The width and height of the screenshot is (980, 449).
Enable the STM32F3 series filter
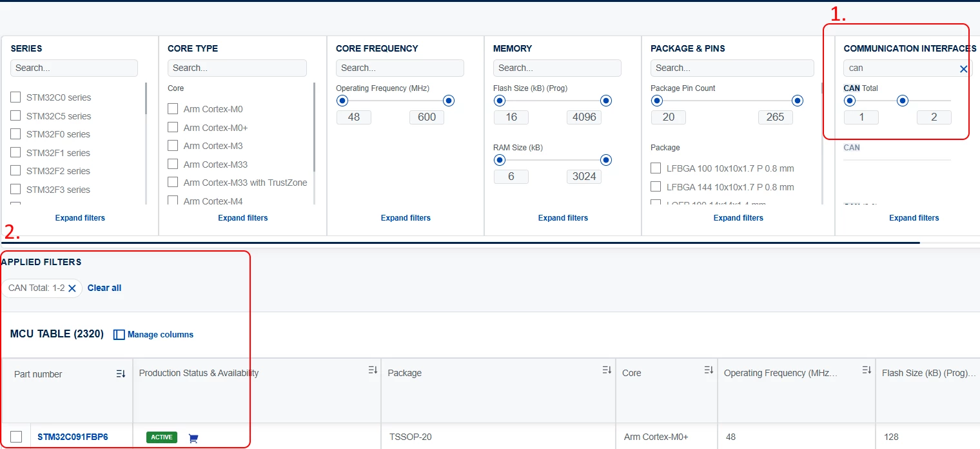(x=15, y=189)
